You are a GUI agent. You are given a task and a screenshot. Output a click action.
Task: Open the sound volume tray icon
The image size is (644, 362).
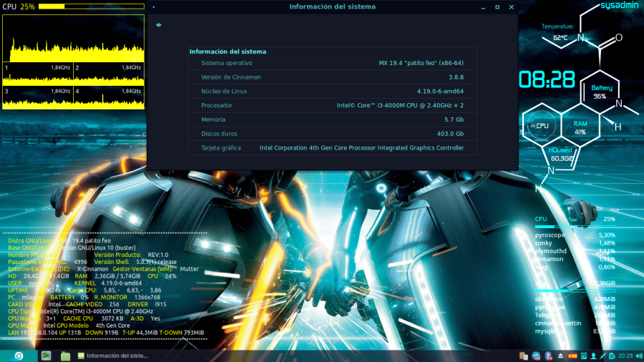click(x=638, y=356)
